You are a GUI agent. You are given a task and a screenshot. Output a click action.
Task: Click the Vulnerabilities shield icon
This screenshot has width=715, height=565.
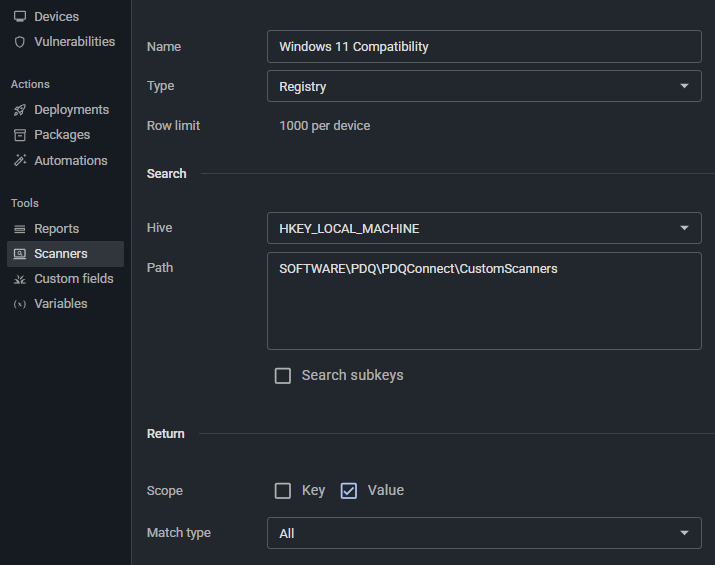(20, 42)
